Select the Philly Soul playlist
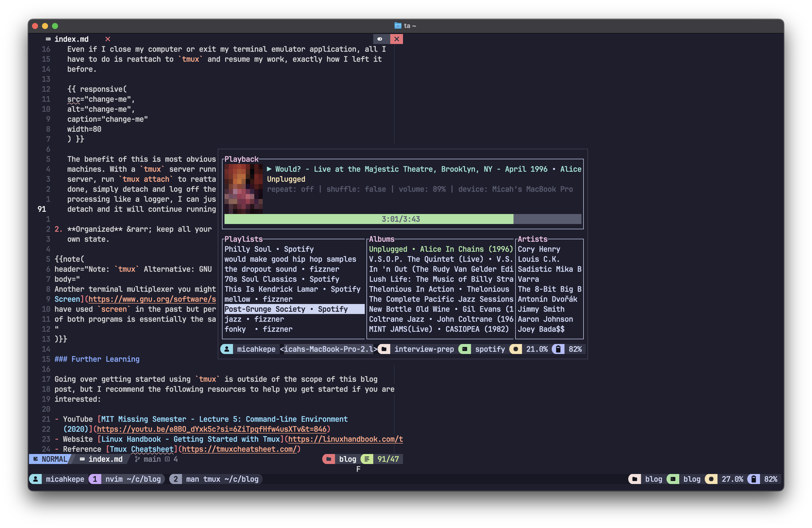 (269, 249)
